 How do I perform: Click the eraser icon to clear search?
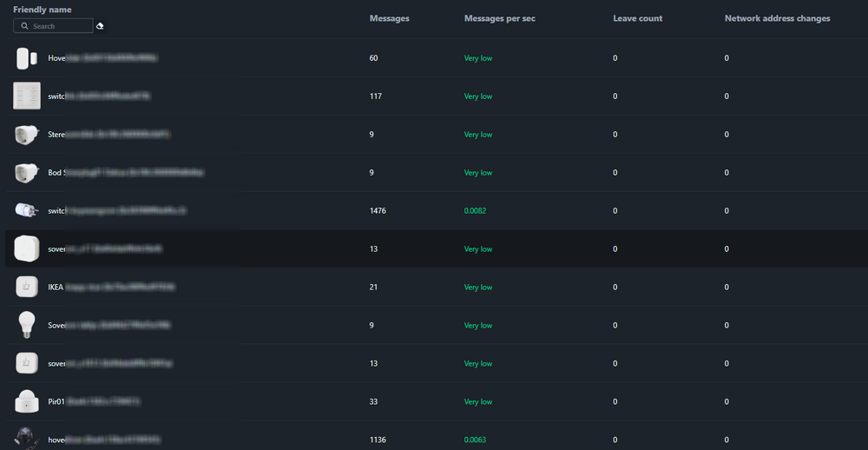point(100,26)
